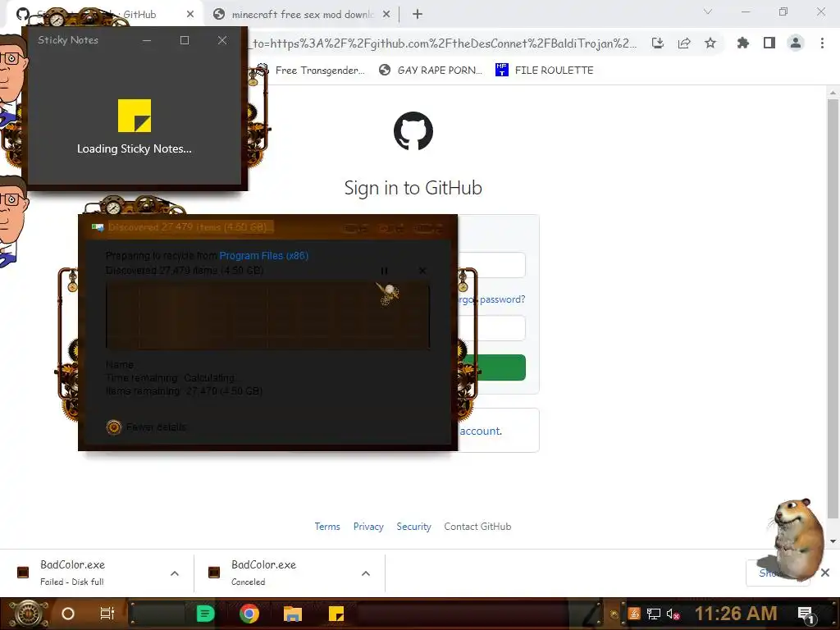Viewport: 840px width, 630px height.
Task: Focus the GitHub password input field
Action: pos(491,328)
